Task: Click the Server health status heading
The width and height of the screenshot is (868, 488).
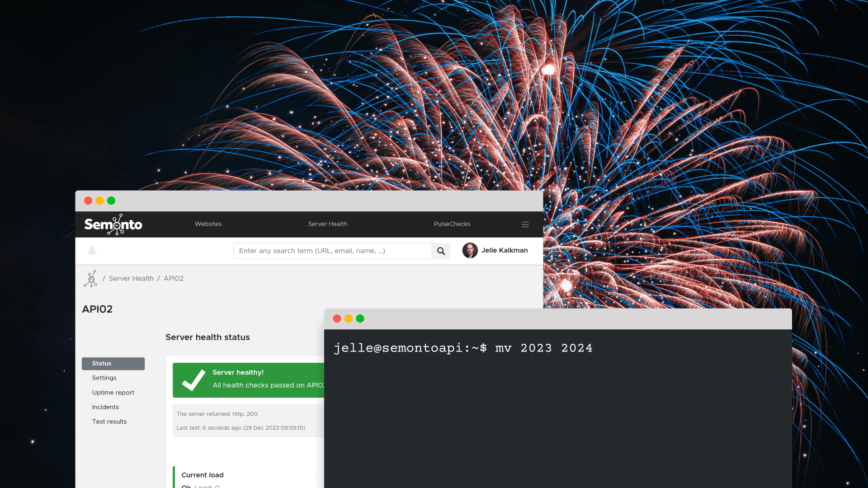Action: click(208, 337)
